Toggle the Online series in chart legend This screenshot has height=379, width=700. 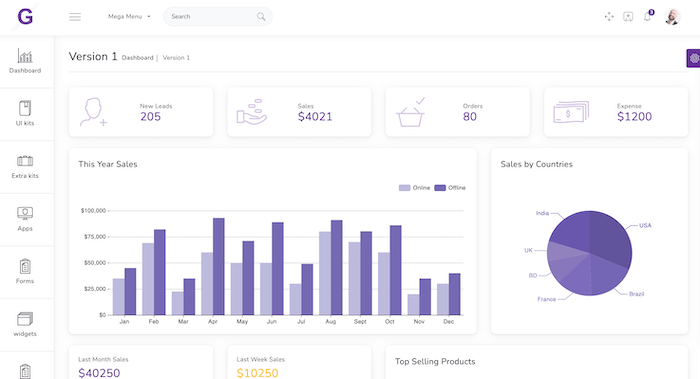tap(414, 188)
